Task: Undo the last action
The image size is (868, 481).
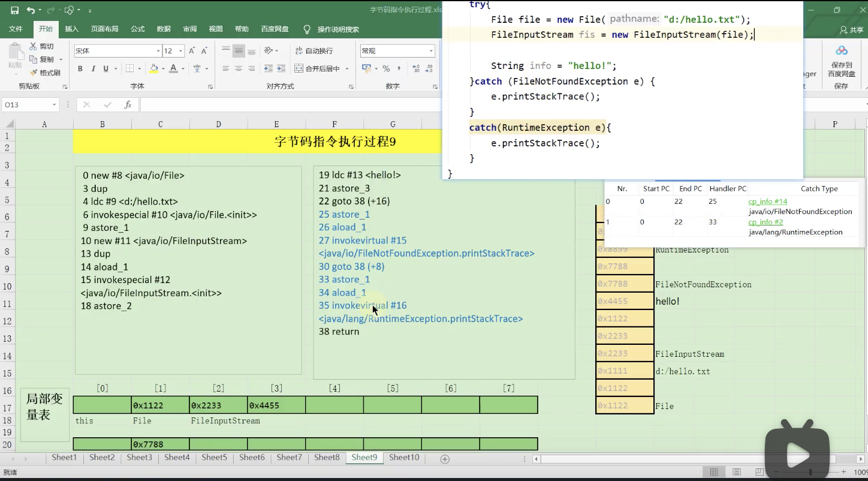Action: (31, 10)
